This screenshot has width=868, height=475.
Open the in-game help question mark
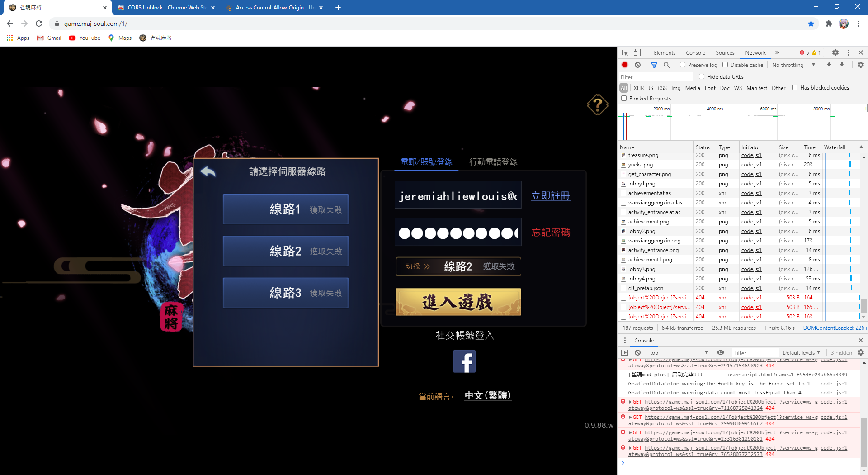[597, 104]
